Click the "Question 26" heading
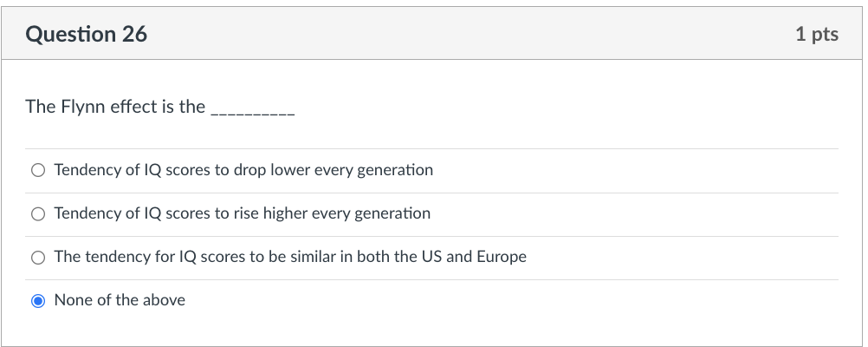Viewport: 868px width, 347px height. (x=87, y=35)
